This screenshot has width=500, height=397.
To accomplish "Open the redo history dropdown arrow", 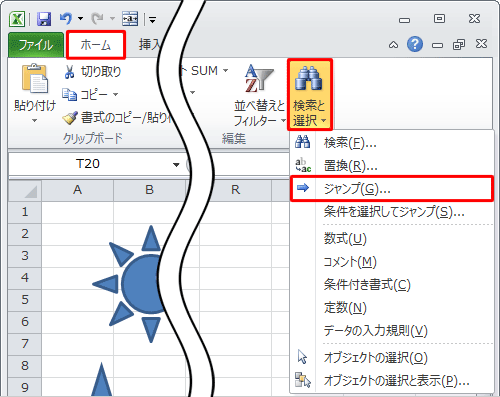I will [x=112, y=19].
